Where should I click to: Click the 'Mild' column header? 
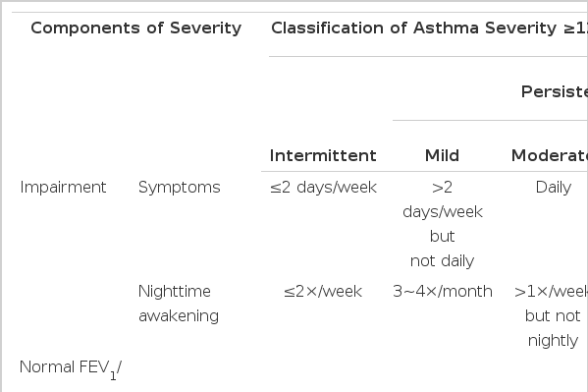point(442,155)
